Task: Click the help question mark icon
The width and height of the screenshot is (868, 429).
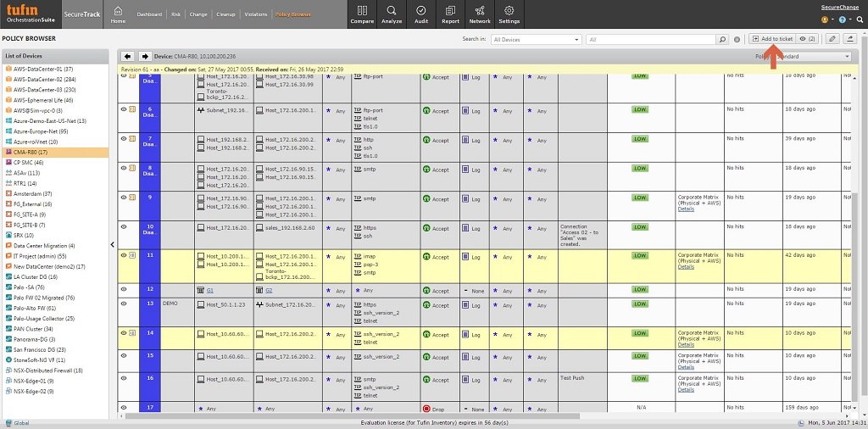Action: 843,19
